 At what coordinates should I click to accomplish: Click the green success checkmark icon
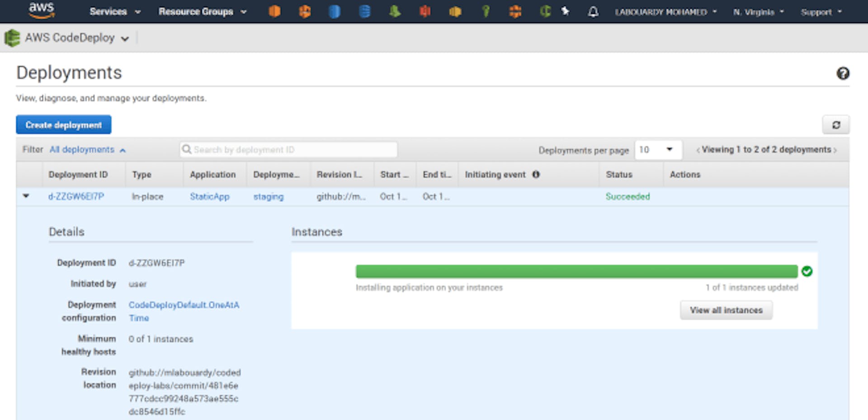(x=807, y=271)
